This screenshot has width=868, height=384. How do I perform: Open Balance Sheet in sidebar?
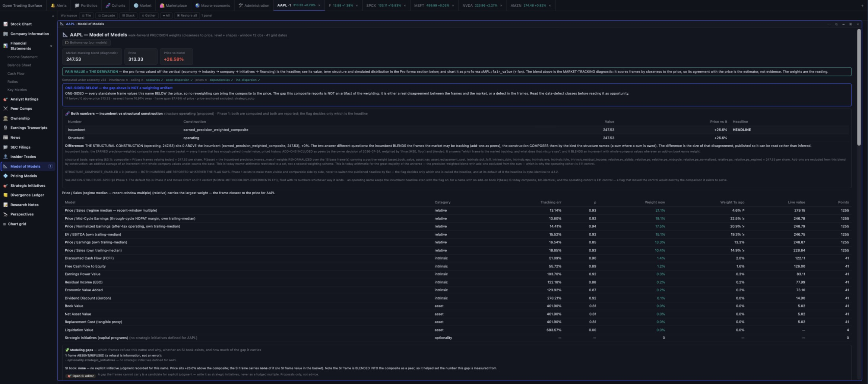point(19,65)
